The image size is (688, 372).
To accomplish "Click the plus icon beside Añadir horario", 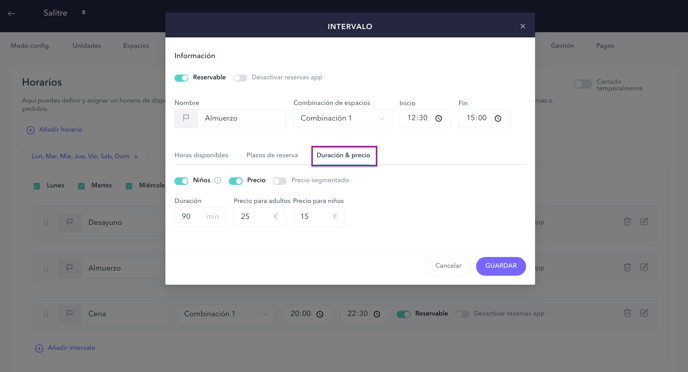I will (x=30, y=130).
